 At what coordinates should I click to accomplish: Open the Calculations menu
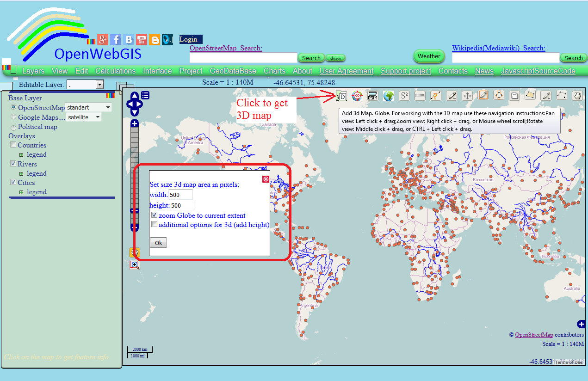(115, 71)
